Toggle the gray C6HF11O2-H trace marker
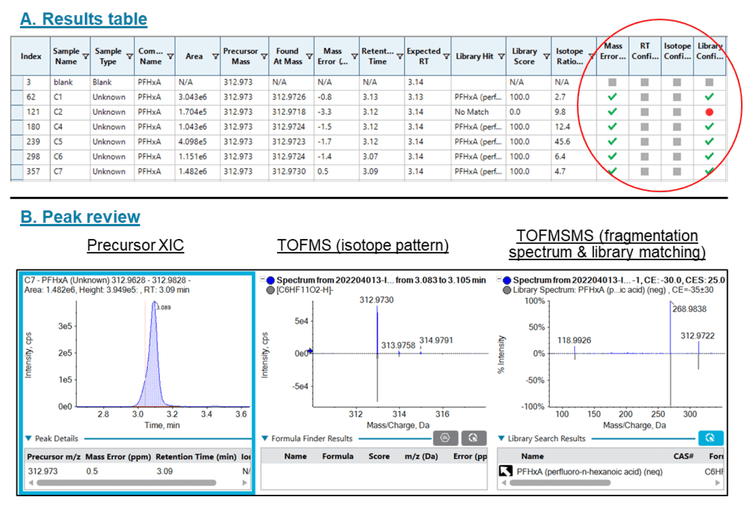The width and height of the screenshot is (750, 507). click(x=268, y=290)
